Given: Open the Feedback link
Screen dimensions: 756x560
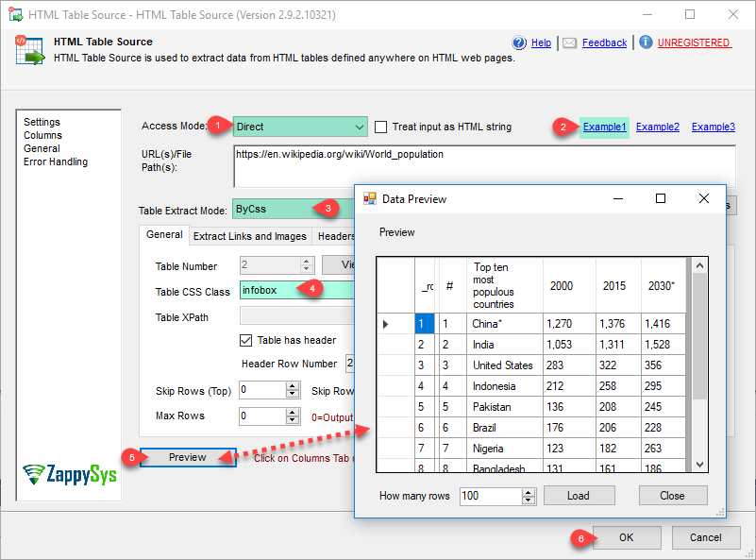Looking at the screenshot, I should click(x=604, y=42).
